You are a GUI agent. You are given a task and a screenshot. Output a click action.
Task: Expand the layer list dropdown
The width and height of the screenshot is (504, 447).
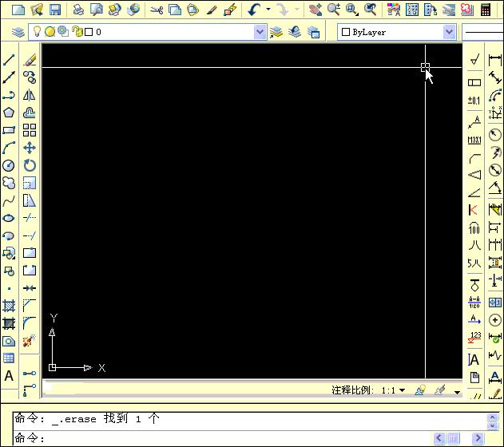pos(260,32)
